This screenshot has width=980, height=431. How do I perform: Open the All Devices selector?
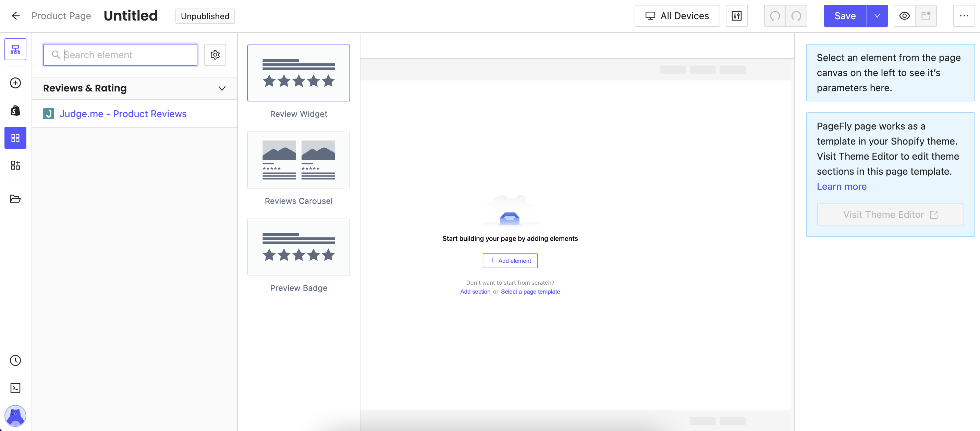[x=677, y=16]
